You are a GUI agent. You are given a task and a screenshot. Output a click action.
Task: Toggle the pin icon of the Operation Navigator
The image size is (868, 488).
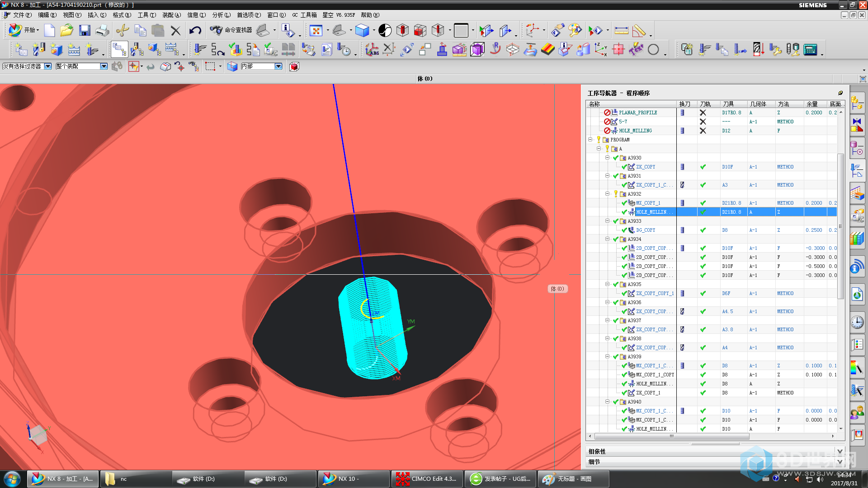tap(840, 93)
